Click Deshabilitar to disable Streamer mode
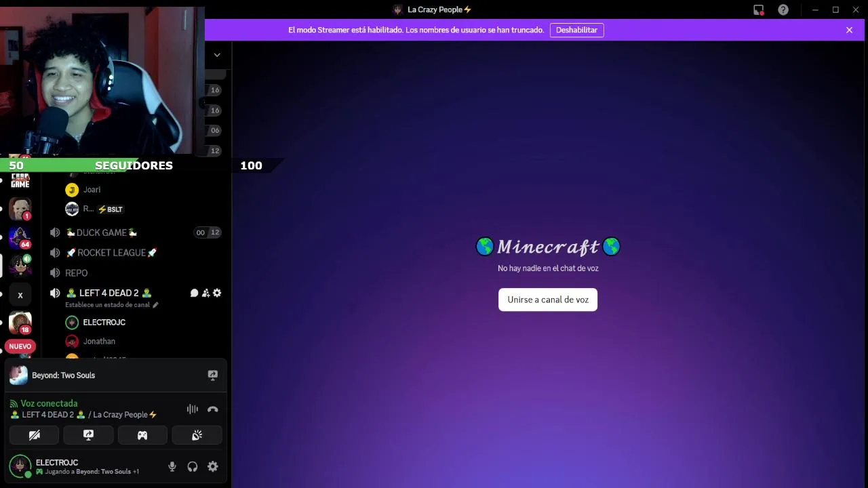 576,30
